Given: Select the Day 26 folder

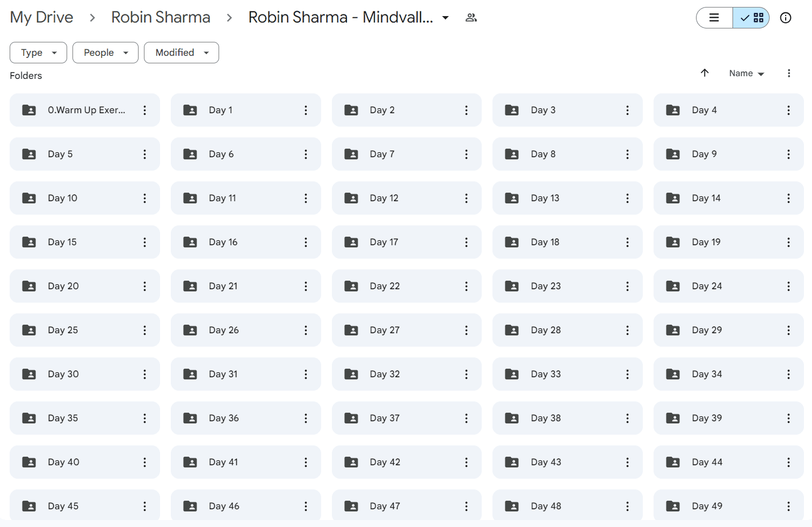Looking at the screenshot, I should point(246,330).
